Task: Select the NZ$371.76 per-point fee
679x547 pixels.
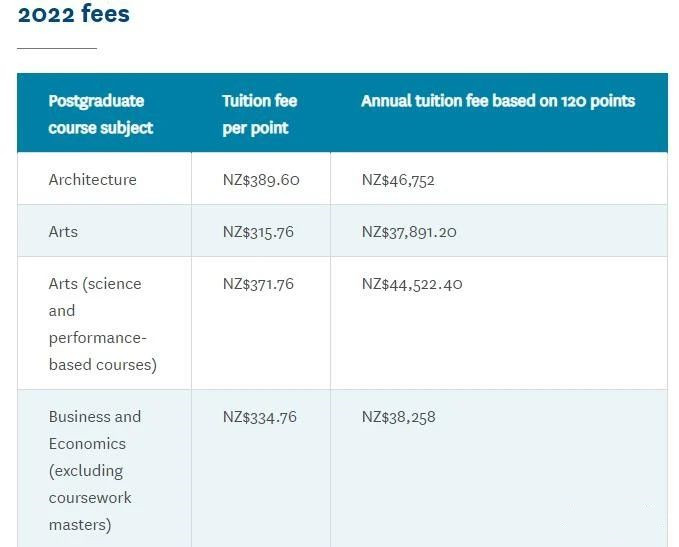Action: coord(259,284)
